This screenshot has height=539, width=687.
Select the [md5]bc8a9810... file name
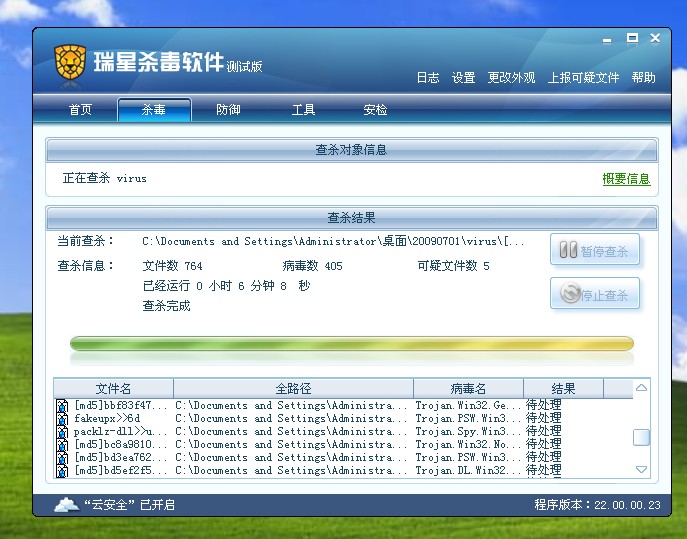click(120, 445)
